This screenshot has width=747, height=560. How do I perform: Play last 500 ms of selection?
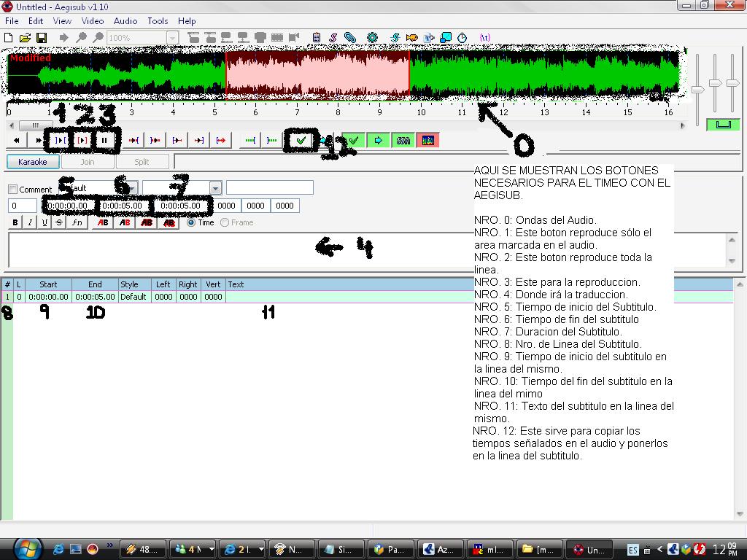click(x=199, y=141)
